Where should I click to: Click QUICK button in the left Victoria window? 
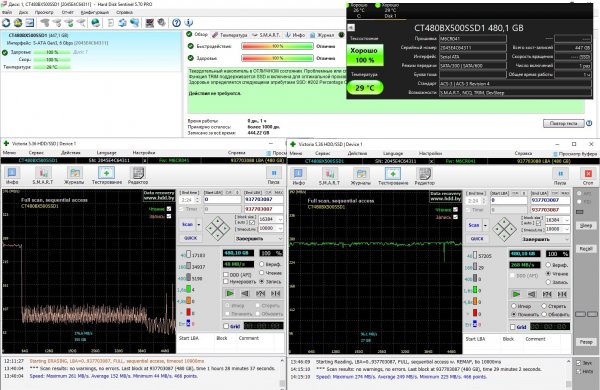coord(190,238)
